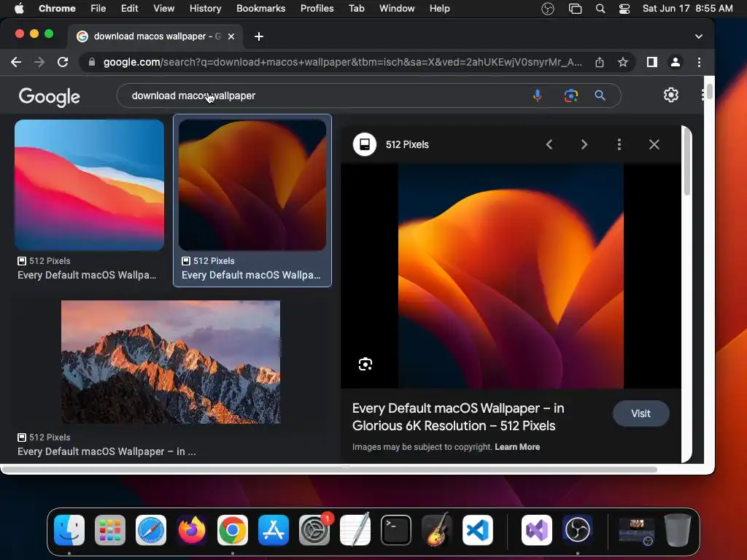
Task: Click the 'Every Default macOS Wallpaper – in Glorious 6K' title
Action: (458, 416)
